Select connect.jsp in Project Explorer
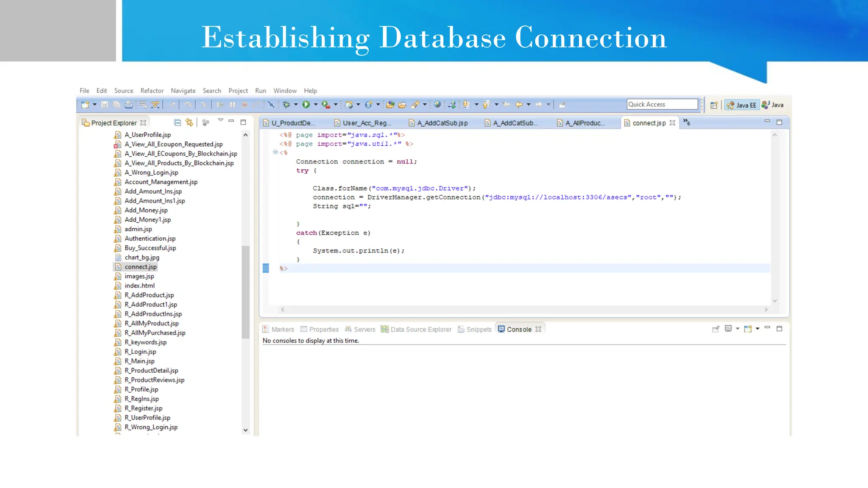This screenshot has width=868, height=488. click(x=136, y=267)
